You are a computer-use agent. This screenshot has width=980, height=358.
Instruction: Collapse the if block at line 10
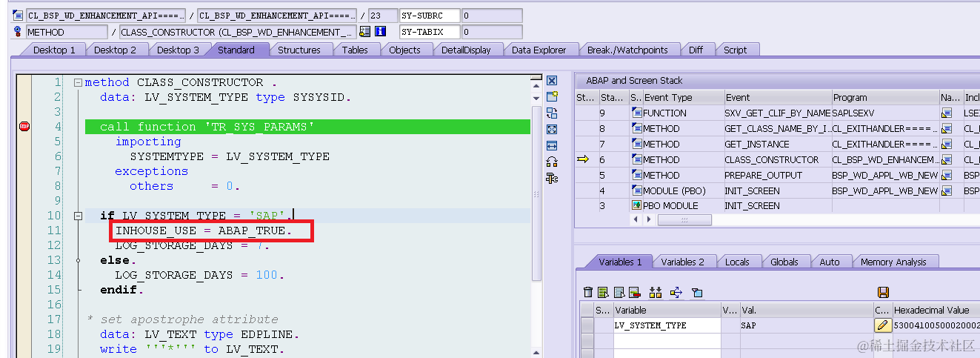point(78,216)
